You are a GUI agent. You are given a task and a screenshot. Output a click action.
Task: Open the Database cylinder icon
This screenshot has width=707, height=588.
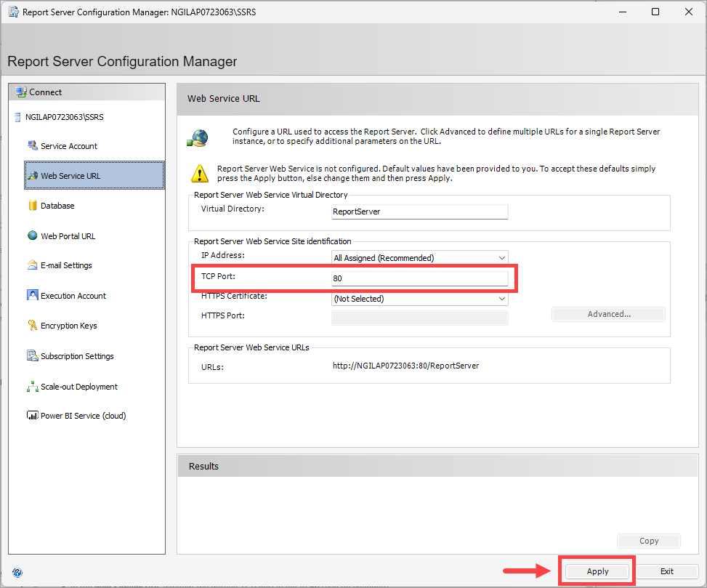coord(33,205)
